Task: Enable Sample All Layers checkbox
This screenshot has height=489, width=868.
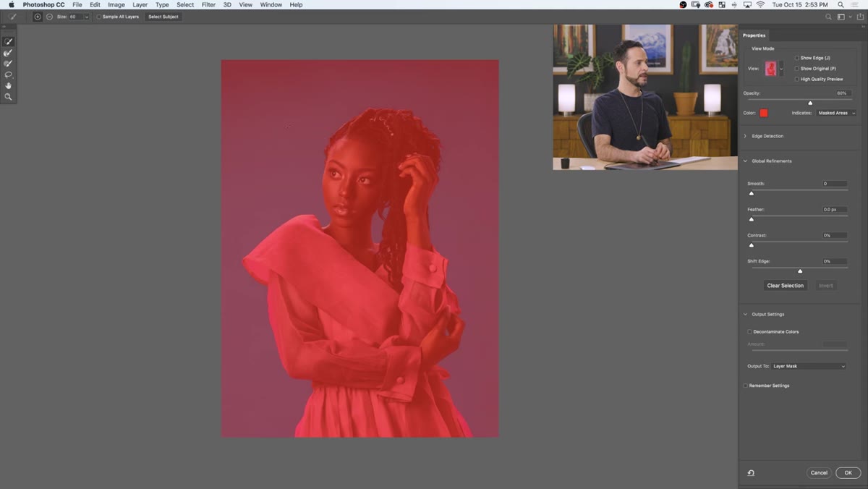Action: 99,17
